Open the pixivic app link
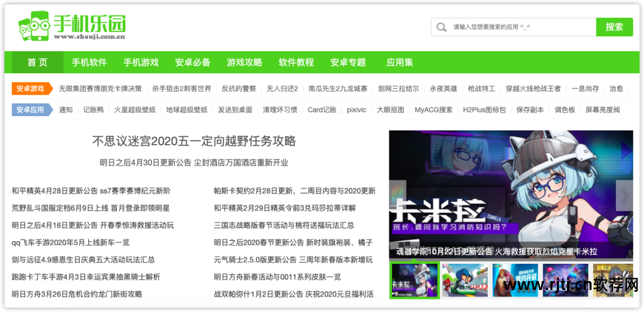The width and height of the screenshot is (644, 312). [x=357, y=110]
